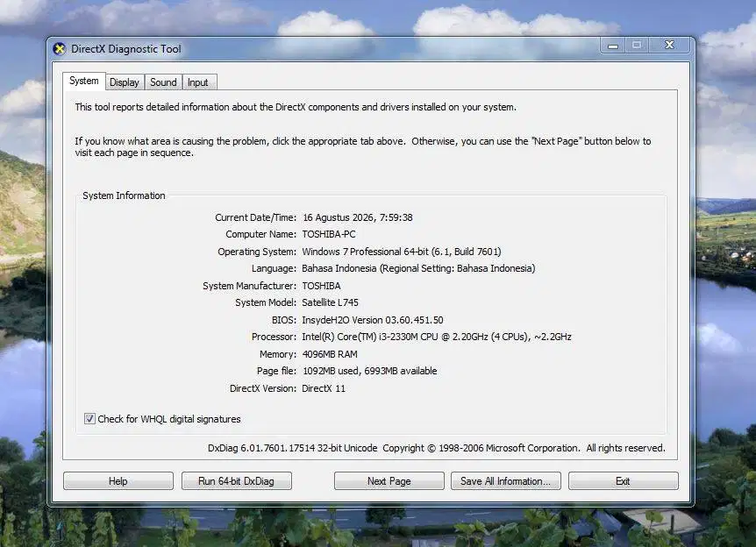Click the Bahasa Indonesia language value
756x547 pixels.
coord(418,268)
